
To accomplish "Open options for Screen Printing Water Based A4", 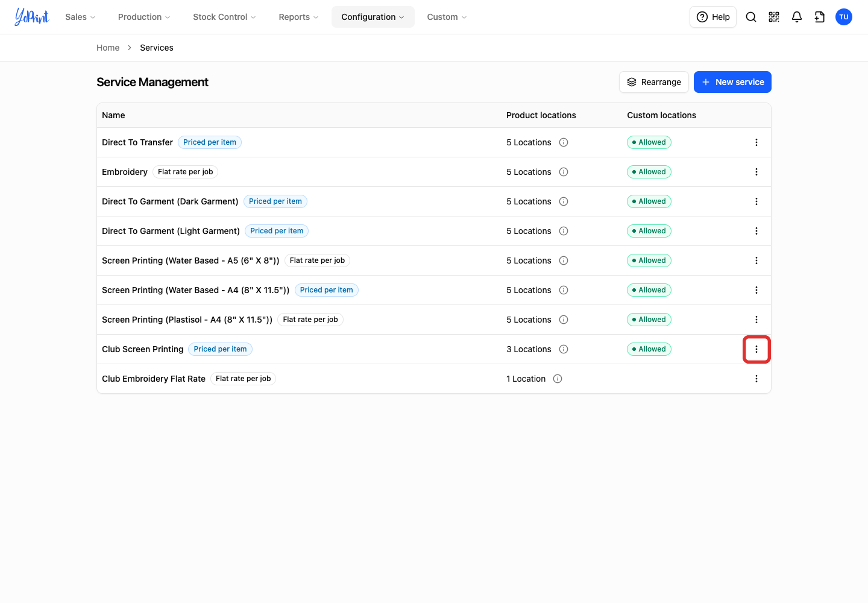I will pyautogui.click(x=756, y=290).
